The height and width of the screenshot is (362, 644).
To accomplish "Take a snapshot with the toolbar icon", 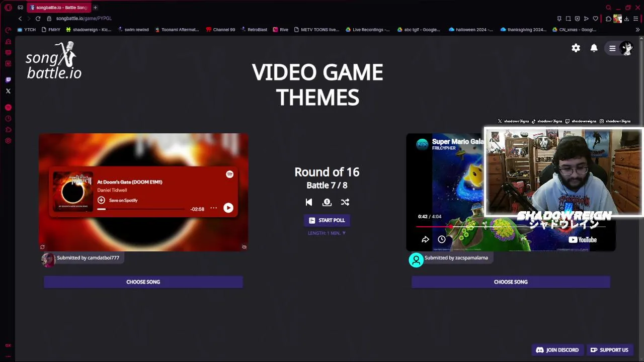I will point(568,19).
